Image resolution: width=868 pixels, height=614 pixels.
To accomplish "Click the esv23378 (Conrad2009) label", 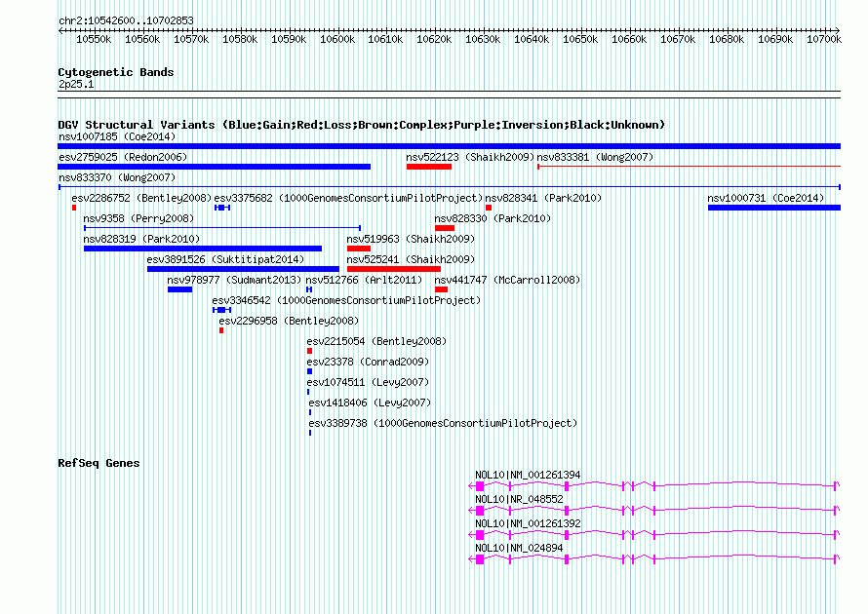I will pyautogui.click(x=368, y=362).
